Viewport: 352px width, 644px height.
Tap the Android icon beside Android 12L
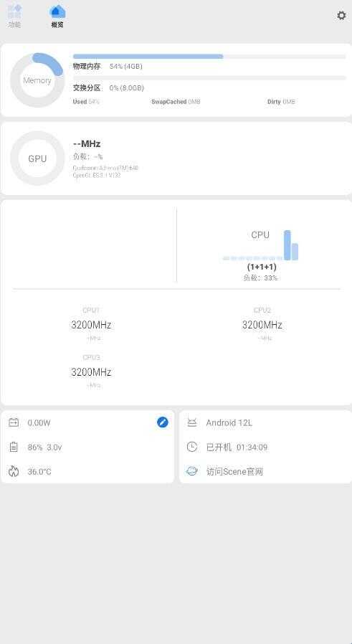point(192,422)
